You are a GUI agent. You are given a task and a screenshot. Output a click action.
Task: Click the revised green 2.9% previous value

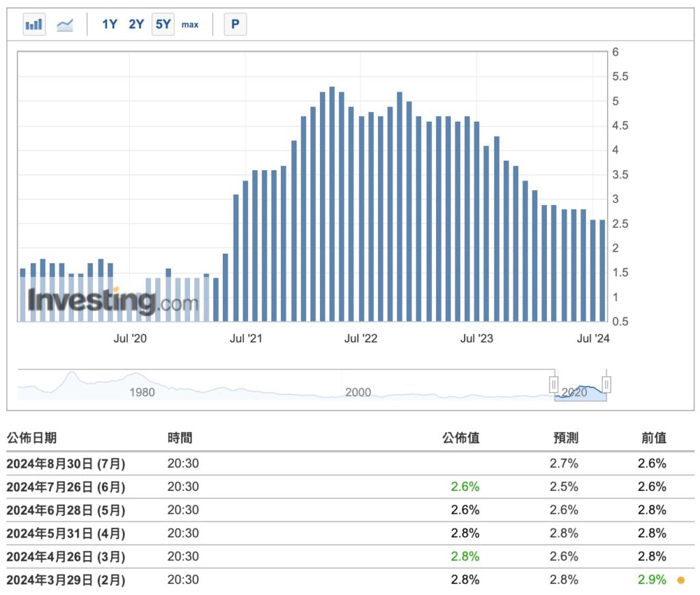[x=651, y=580]
